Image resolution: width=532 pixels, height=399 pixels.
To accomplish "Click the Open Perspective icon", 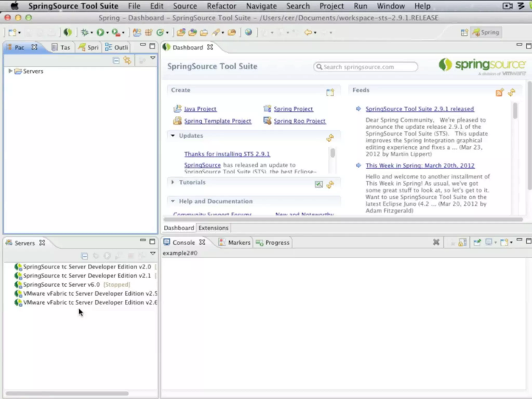I will tap(464, 32).
